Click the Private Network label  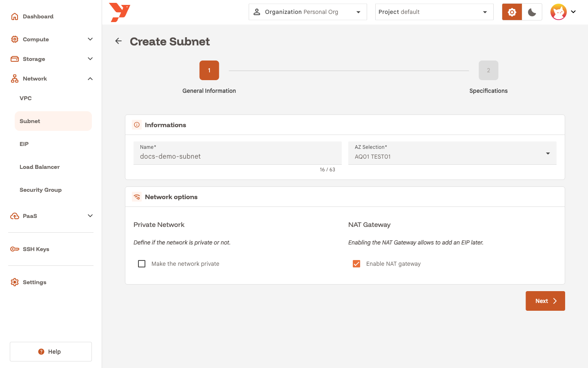pos(159,224)
